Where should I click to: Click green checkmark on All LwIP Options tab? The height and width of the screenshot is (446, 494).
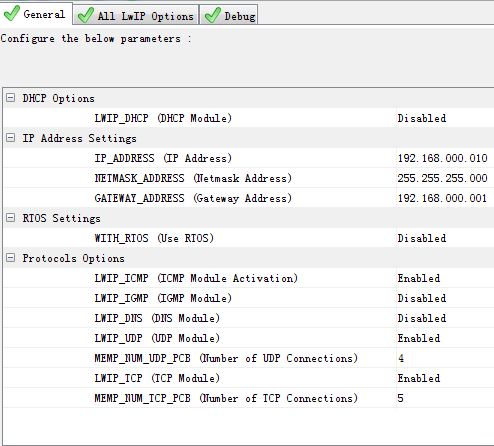pos(85,15)
